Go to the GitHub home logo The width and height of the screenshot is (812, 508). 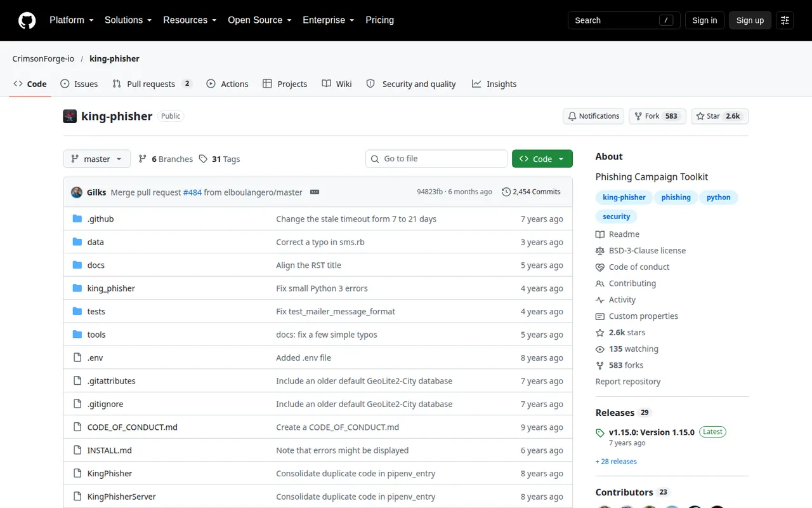pos(27,20)
